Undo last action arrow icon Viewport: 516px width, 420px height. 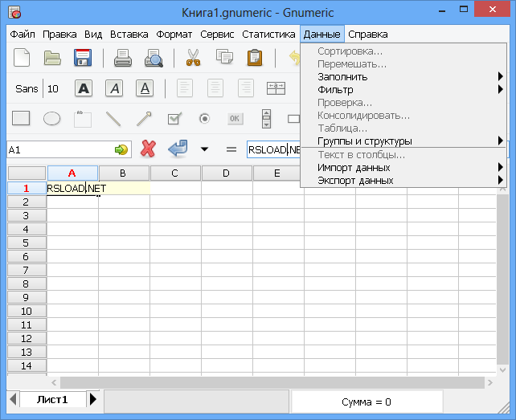click(294, 58)
